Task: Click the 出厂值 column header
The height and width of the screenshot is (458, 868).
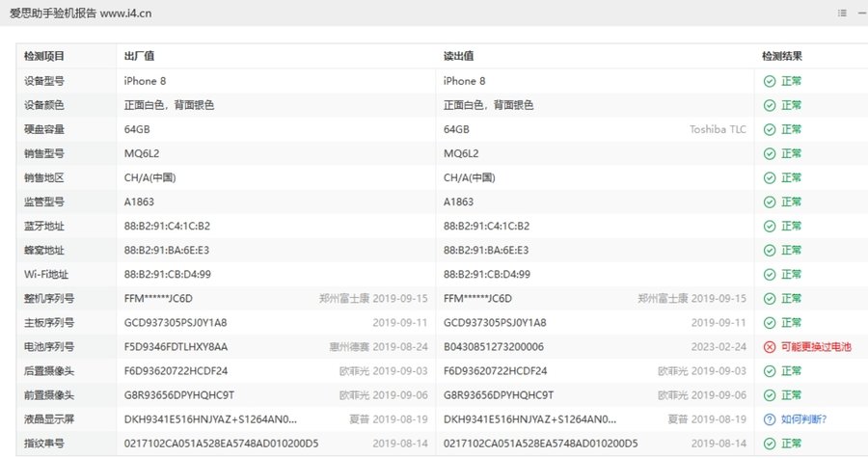Action: (x=139, y=56)
